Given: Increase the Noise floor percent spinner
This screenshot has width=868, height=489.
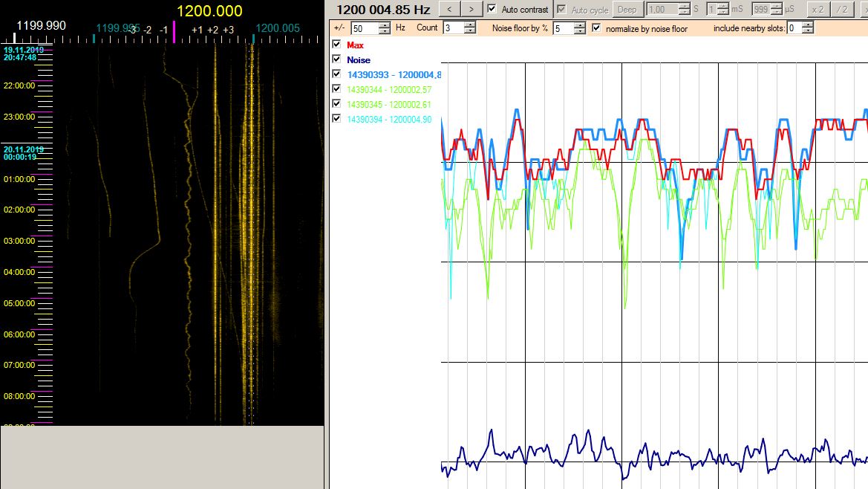Looking at the screenshot, I should point(580,25).
